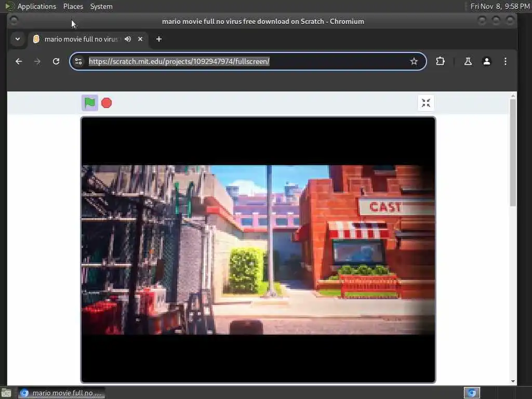Click the clock showing Fri Nov 8
532x399 pixels.
pyautogui.click(x=500, y=6)
